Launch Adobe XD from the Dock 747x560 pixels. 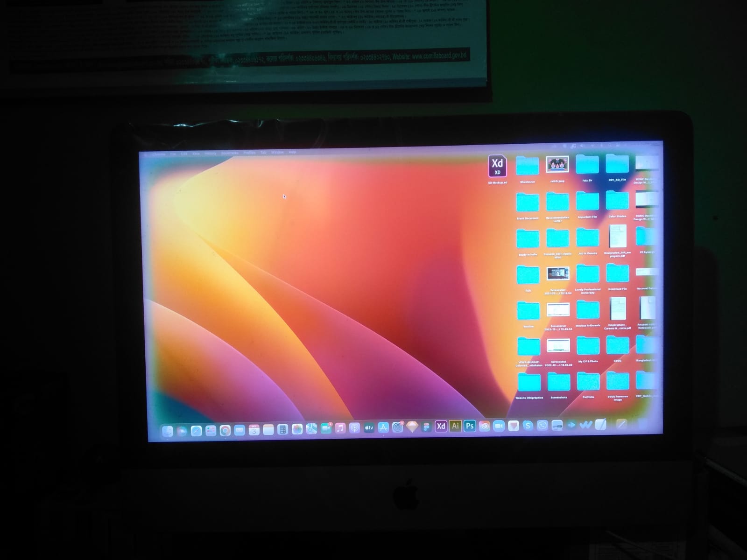click(441, 426)
